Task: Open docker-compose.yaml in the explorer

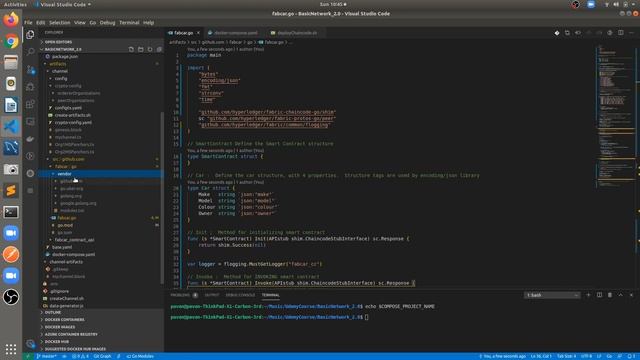Action: (x=73, y=254)
